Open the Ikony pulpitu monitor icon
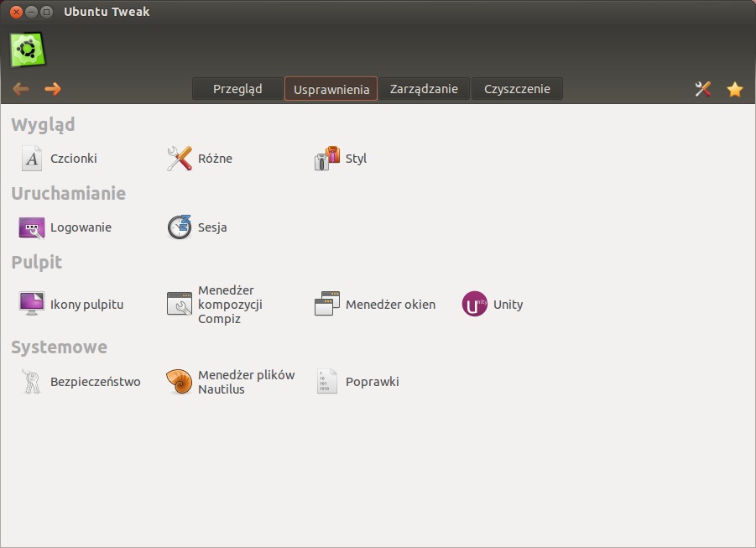This screenshot has height=548, width=756. (32, 304)
